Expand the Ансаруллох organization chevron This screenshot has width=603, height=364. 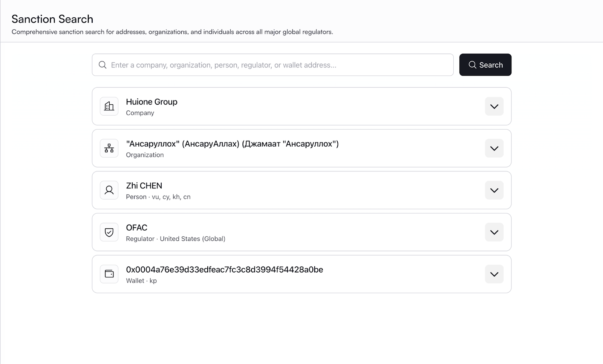pos(494,148)
